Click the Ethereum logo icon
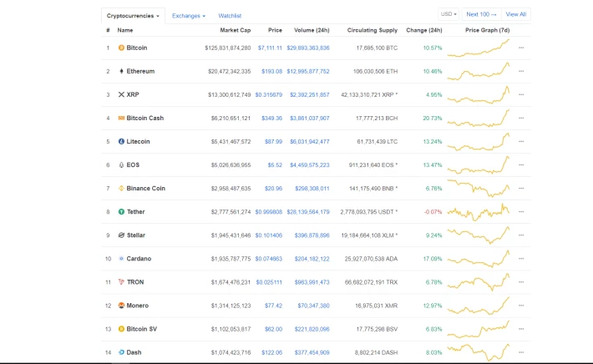This screenshot has height=364, width=593. (121, 71)
